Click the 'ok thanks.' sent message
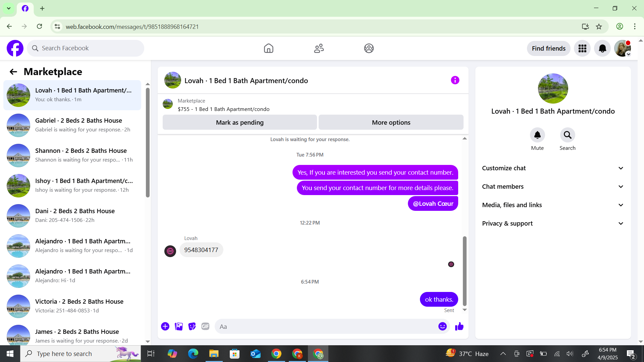The height and width of the screenshot is (362, 644). click(439, 299)
